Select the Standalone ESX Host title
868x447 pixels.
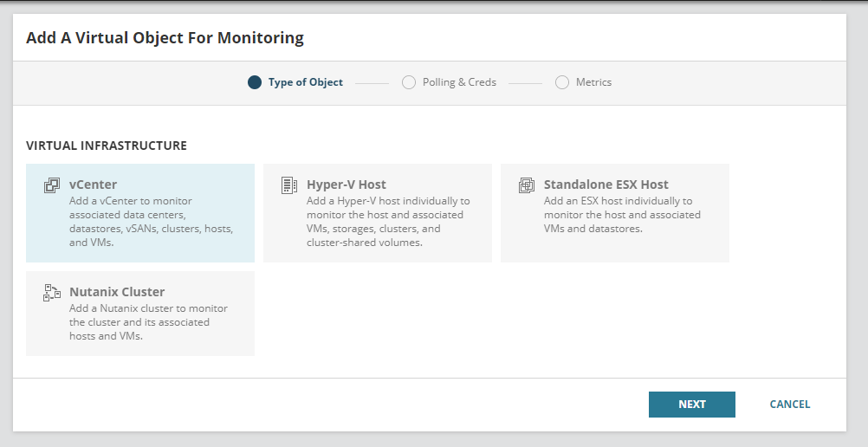tap(606, 185)
